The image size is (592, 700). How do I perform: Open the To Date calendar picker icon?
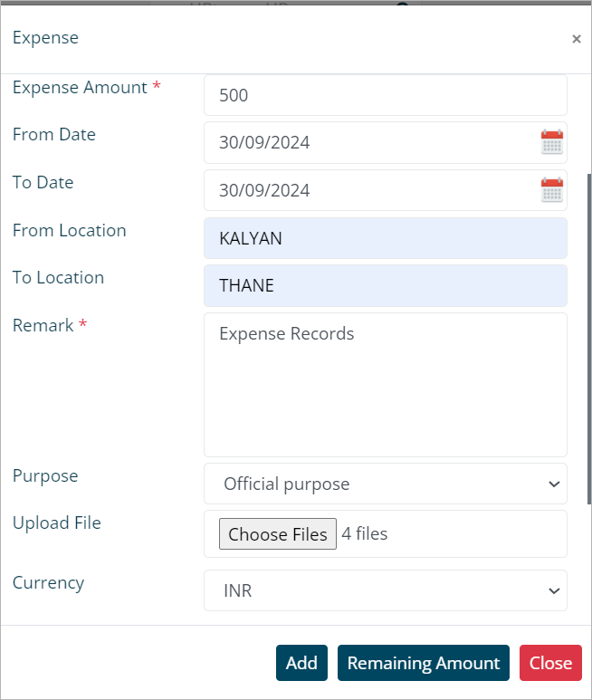point(551,190)
